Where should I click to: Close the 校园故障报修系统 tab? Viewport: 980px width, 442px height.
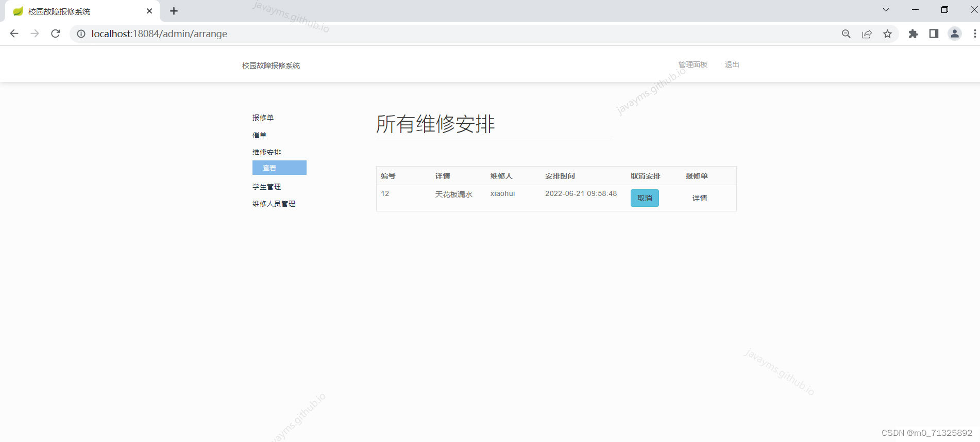pyautogui.click(x=149, y=11)
